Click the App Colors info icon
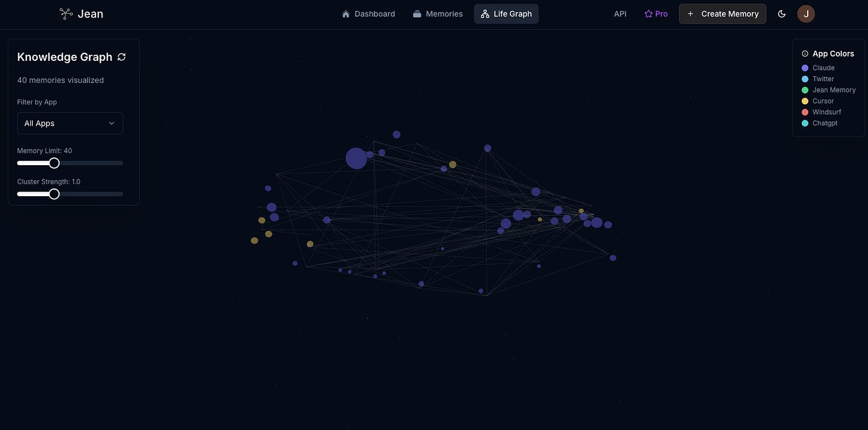This screenshot has width=868, height=430. [805, 54]
